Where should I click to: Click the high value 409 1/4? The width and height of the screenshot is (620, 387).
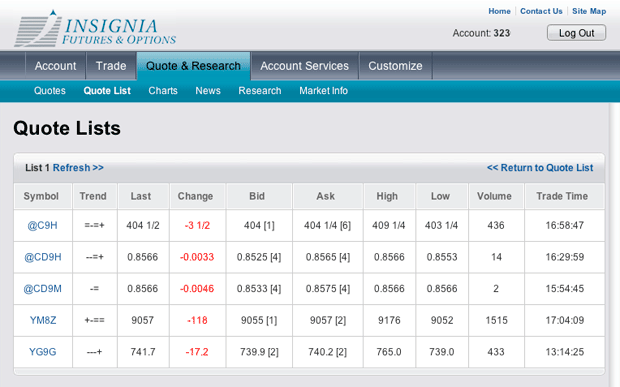pyautogui.click(x=389, y=225)
